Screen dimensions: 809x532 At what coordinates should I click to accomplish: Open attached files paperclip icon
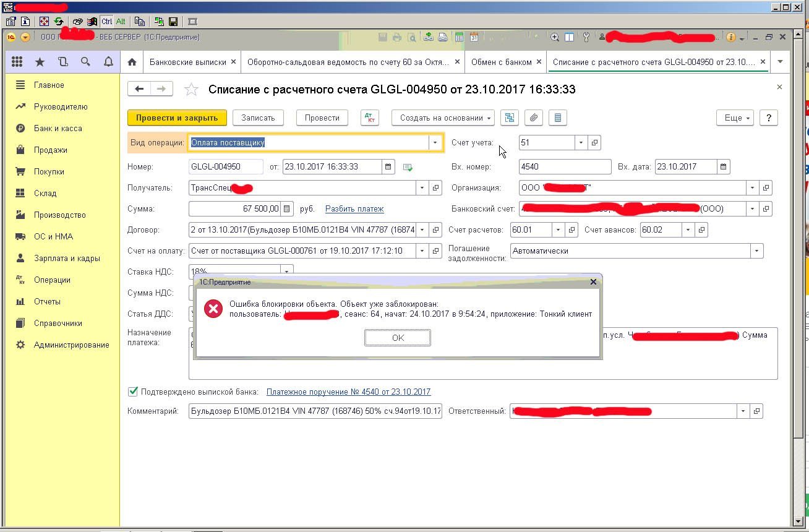[534, 118]
